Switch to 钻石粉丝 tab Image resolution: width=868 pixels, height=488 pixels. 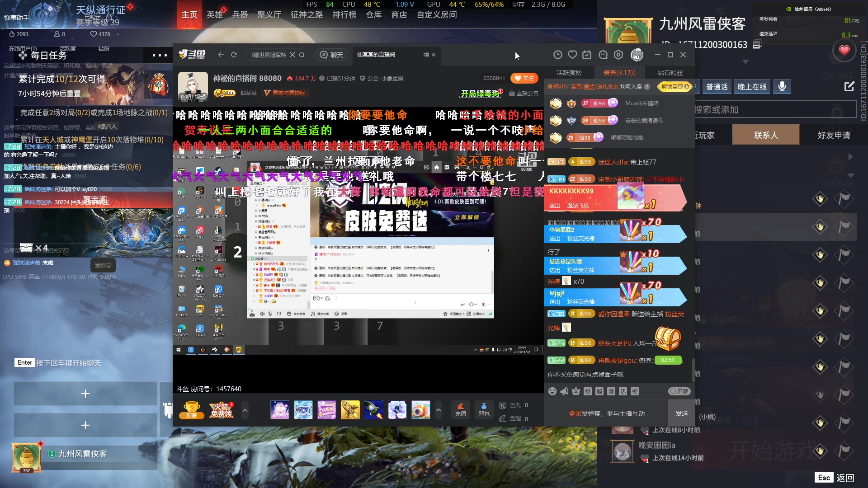tap(670, 72)
